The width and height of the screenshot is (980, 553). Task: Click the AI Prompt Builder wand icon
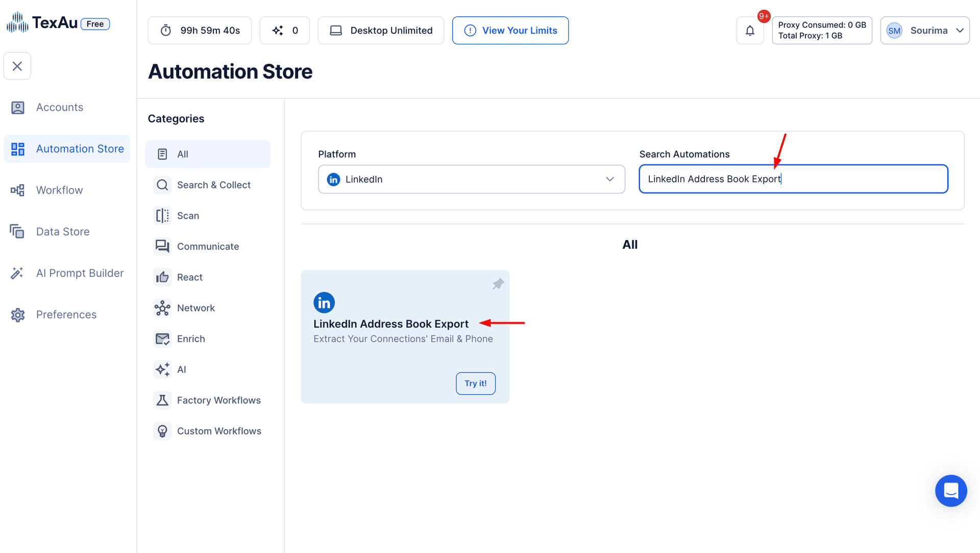(x=17, y=273)
